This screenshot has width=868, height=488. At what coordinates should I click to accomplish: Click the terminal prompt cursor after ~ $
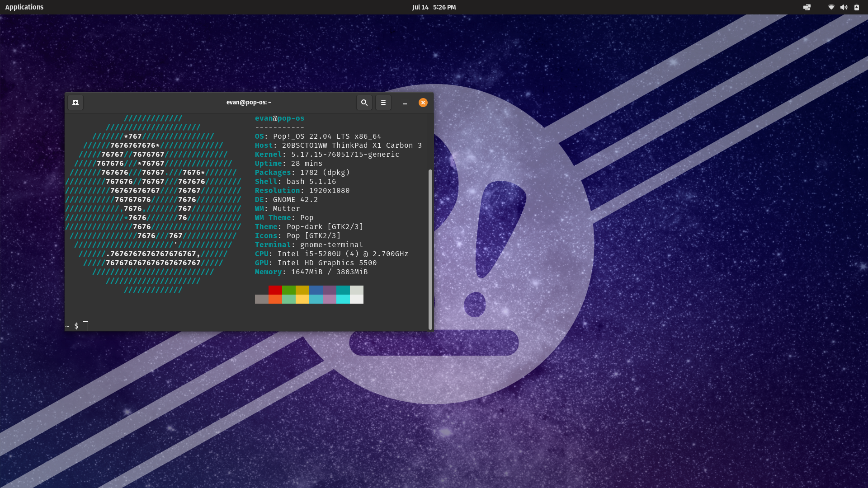pos(85,326)
